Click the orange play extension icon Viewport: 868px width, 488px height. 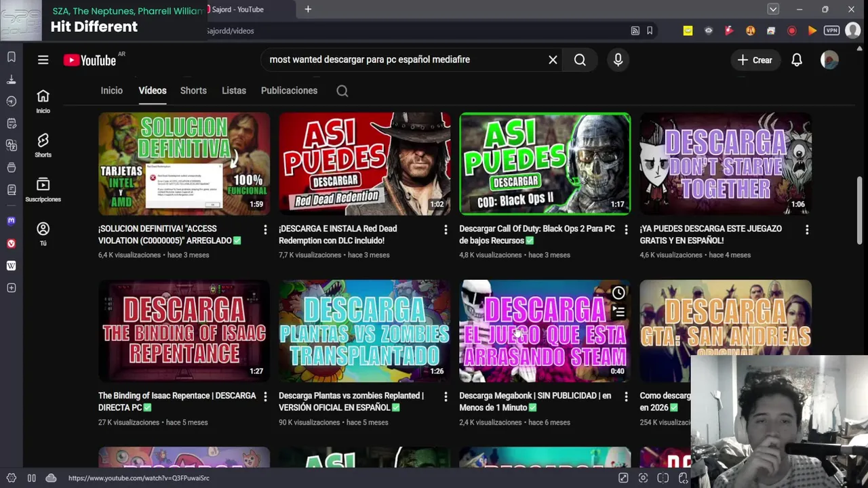pyautogui.click(x=812, y=30)
